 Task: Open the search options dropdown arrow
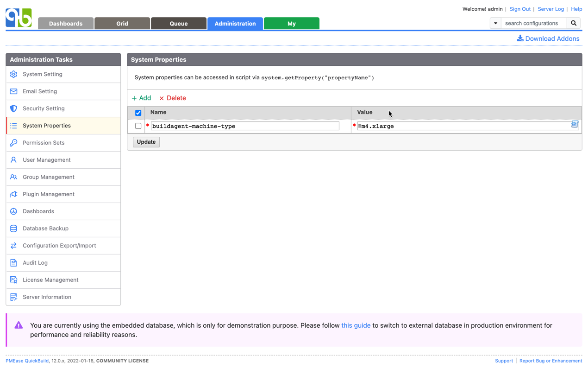click(495, 23)
